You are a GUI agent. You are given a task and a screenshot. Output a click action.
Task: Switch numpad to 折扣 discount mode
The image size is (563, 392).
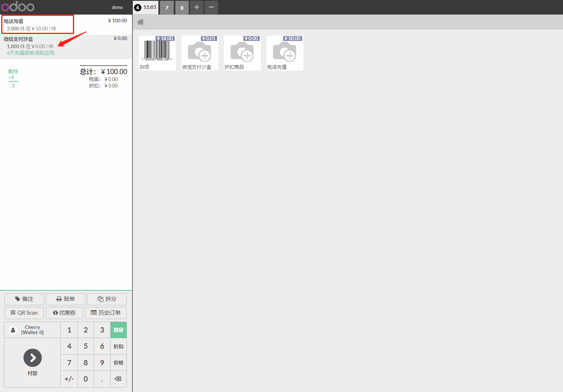(118, 347)
